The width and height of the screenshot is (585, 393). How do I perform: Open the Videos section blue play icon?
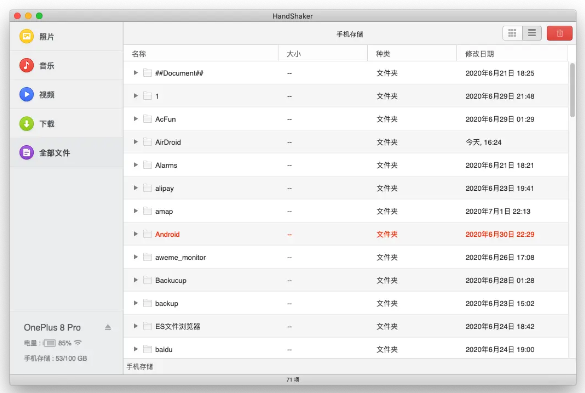26,94
